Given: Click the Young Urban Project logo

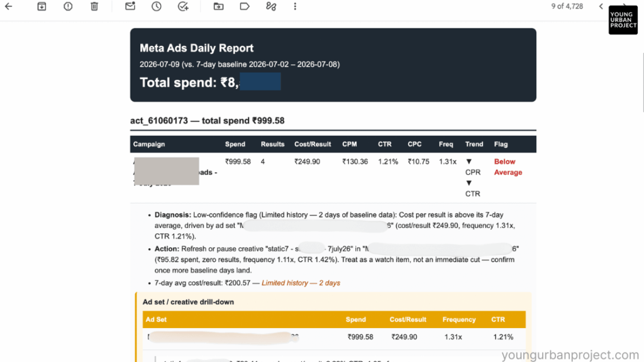Looking at the screenshot, I should pos(623,19).
